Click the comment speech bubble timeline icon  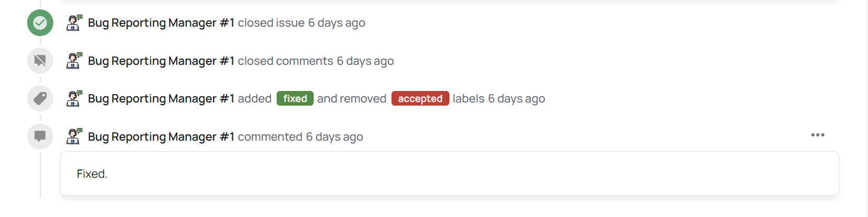pyautogui.click(x=40, y=136)
